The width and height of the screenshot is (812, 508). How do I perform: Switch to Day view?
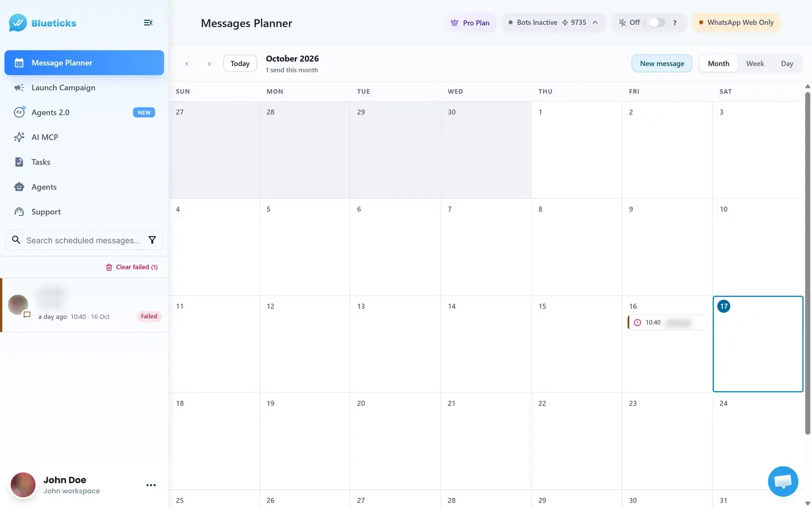[x=787, y=63]
